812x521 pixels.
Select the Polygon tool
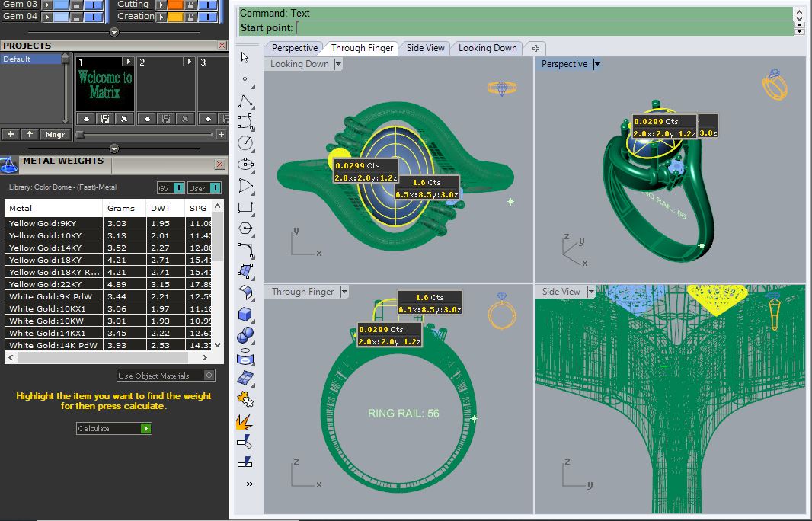[245, 228]
